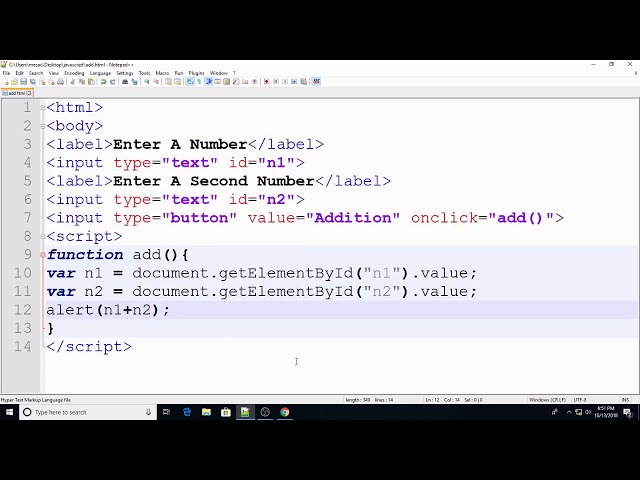Click the Open file toolbar icon
The height and width of the screenshot is (480, 640).
point(14,82)
